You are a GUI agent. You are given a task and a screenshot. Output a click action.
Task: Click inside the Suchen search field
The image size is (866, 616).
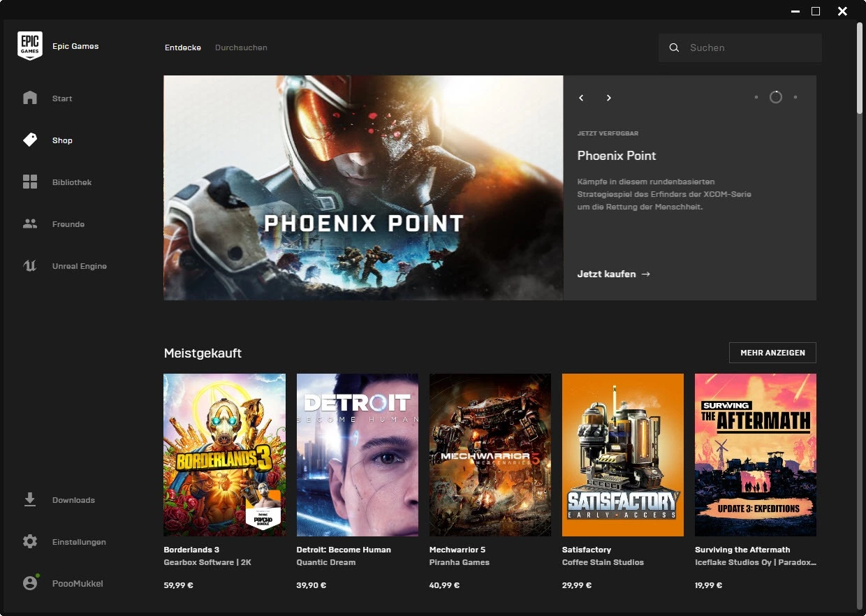pos(740,47)
